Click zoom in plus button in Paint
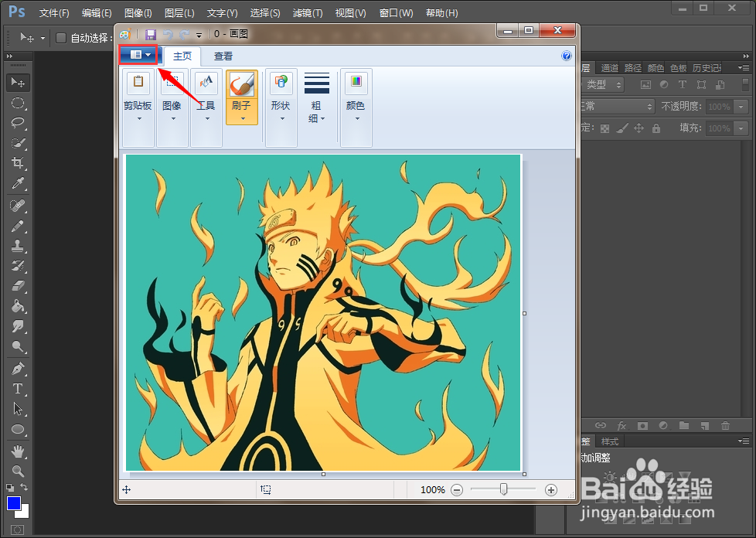Screen dimensions: 756x538 click(x=550, y=490)
